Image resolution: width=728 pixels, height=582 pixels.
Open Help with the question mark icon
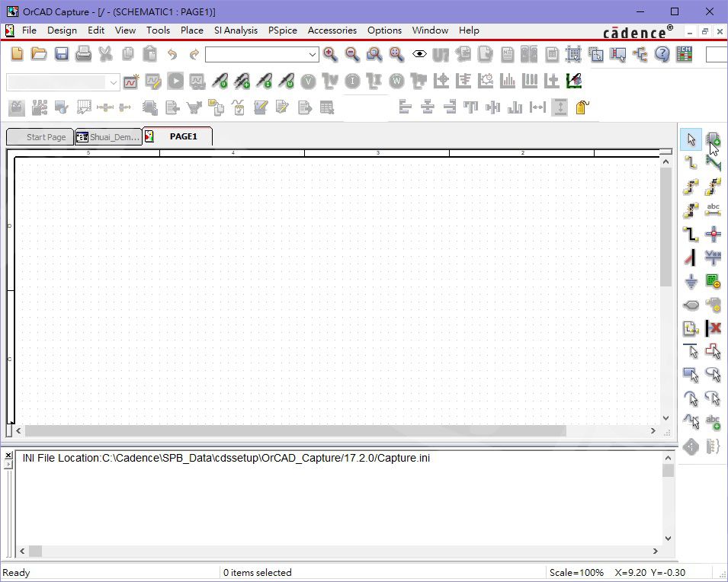(x=662, y=54)
